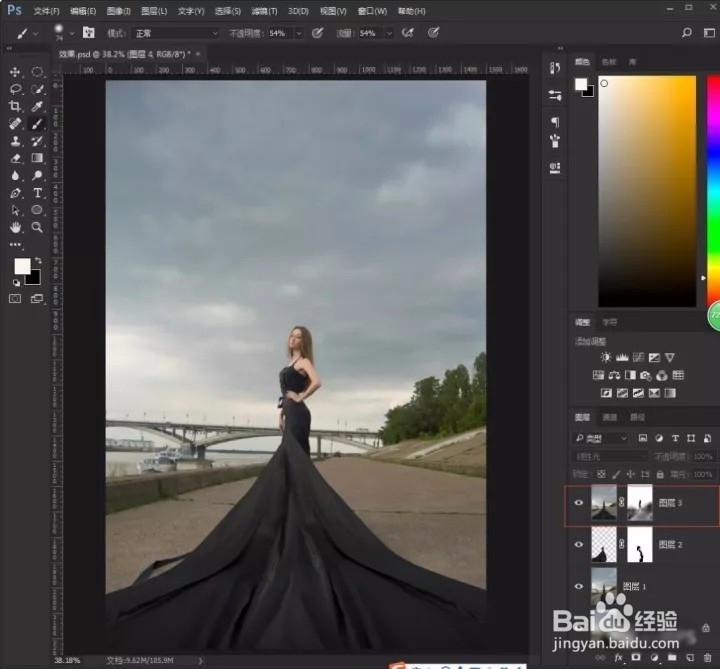Open the search icon in options bar
Screen dimensions: 720x669
(x=686, y=33)
